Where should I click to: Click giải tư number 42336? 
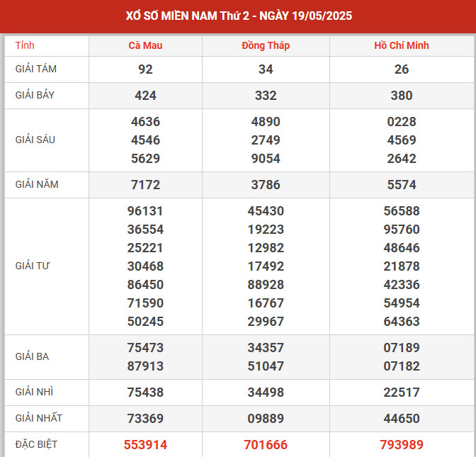pyautogui.click(x=402, y=285)
